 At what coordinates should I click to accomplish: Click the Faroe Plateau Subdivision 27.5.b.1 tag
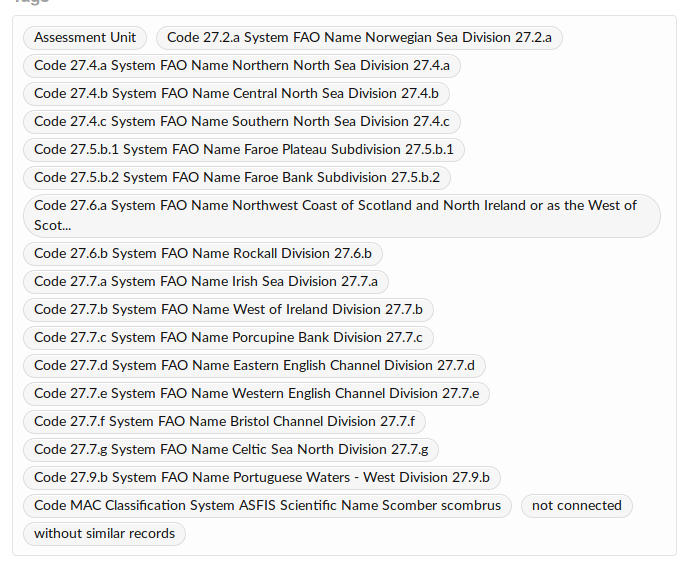click(x=244, y=150)
